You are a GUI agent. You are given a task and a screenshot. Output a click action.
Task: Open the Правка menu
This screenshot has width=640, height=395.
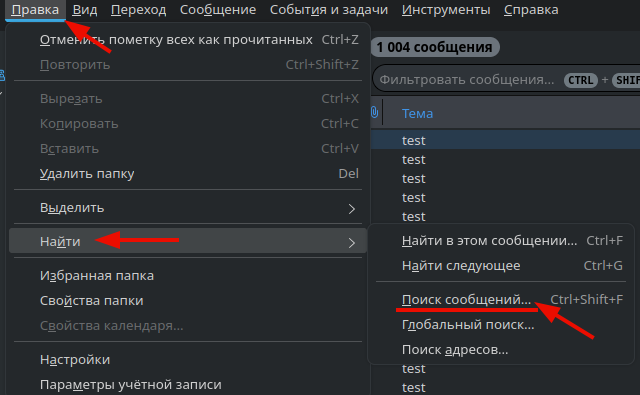click(x=35, y=10)
